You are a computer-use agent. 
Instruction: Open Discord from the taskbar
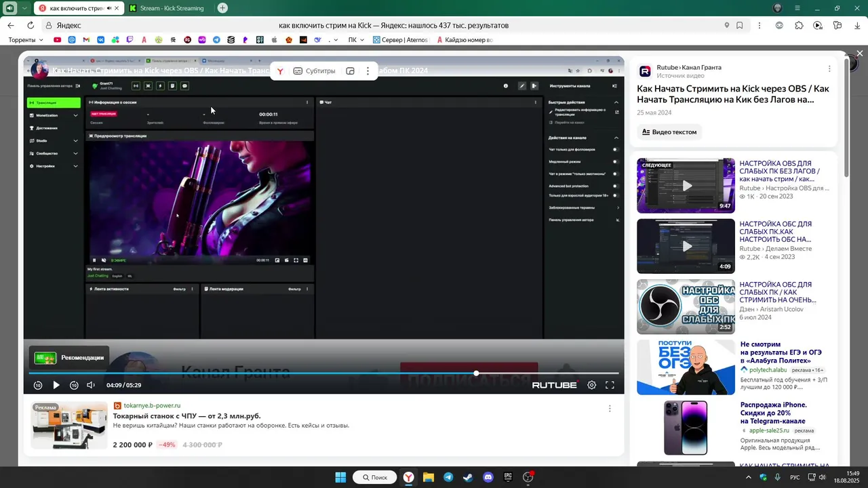click(488, 477)
